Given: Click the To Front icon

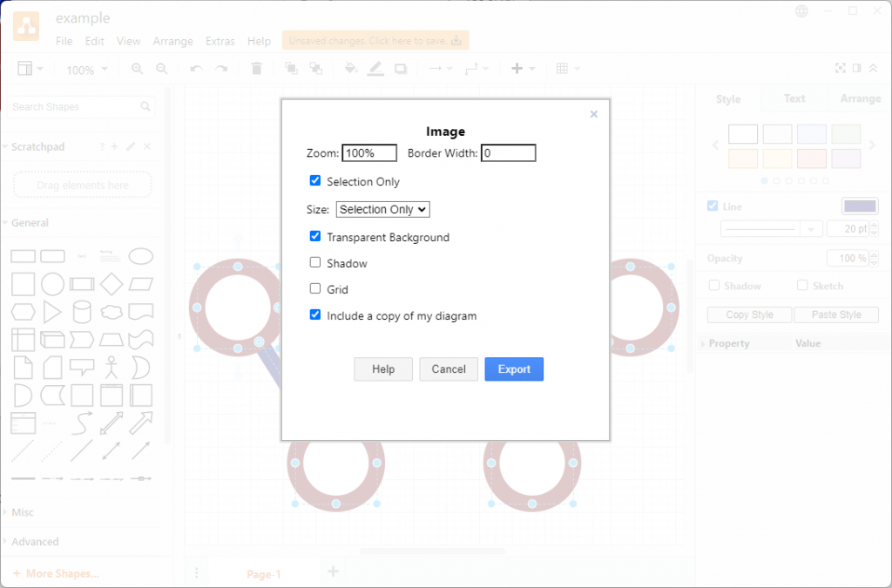Looking at the screenshot, I should [x=291, y=69].
